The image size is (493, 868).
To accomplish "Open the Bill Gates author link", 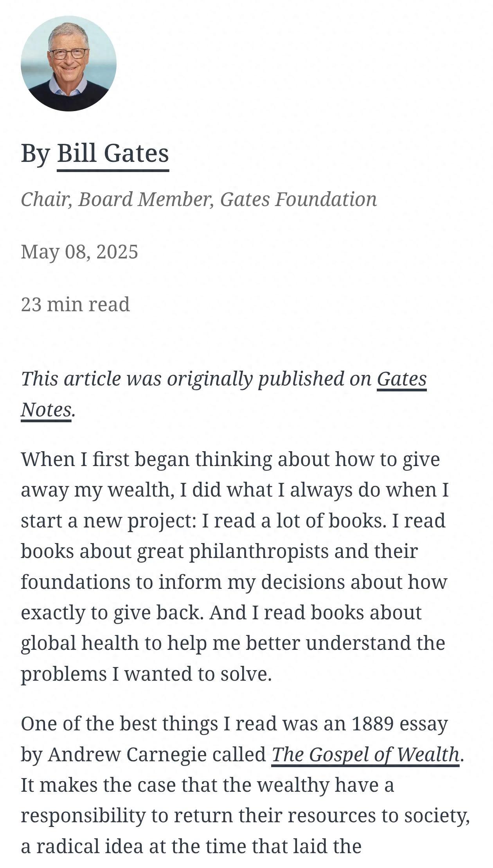I will click(113, 154).
